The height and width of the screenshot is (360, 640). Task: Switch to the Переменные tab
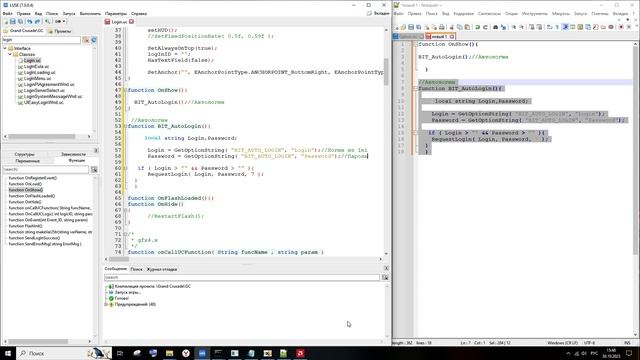[x=27, y=161]
